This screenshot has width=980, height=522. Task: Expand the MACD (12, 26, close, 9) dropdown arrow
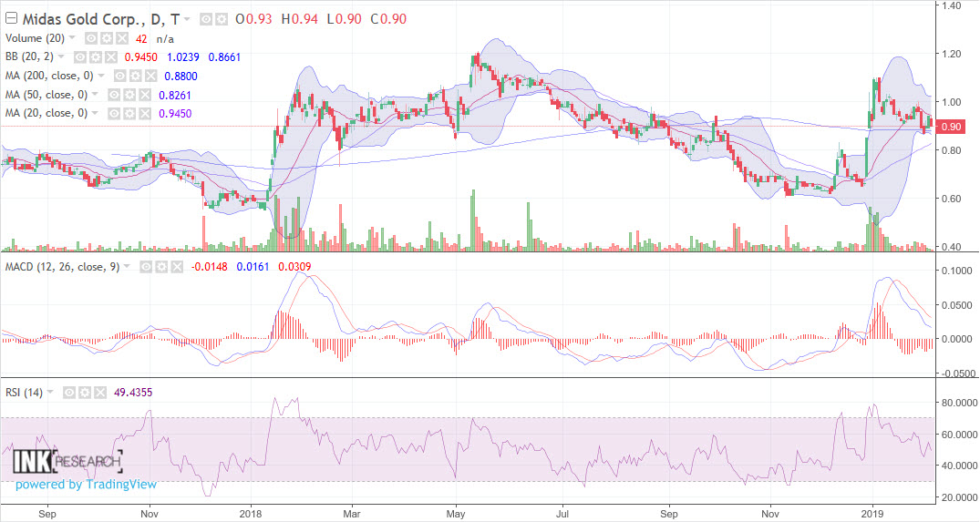(127, 267)
